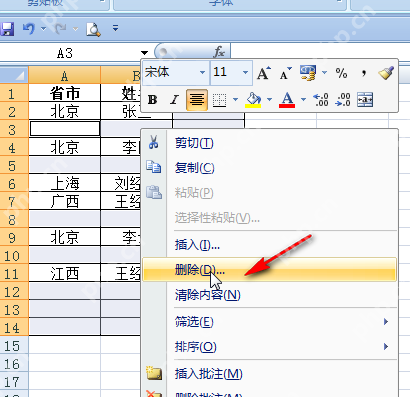This screenshot has height=397, width=410.
Task: Toggle Bold formatting in mini toolbar
Action: [153, 99]
